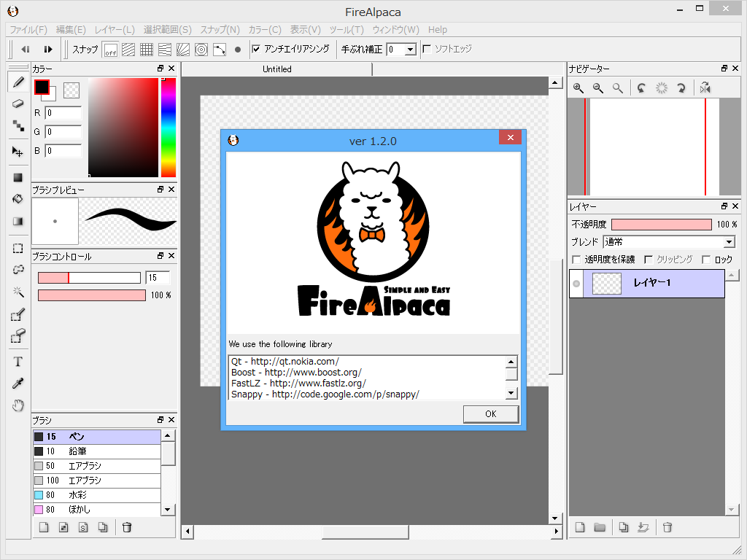Close the ver 1.2.0 dialog
Viewport: 747px width, 560px height.
pos(510,137)
